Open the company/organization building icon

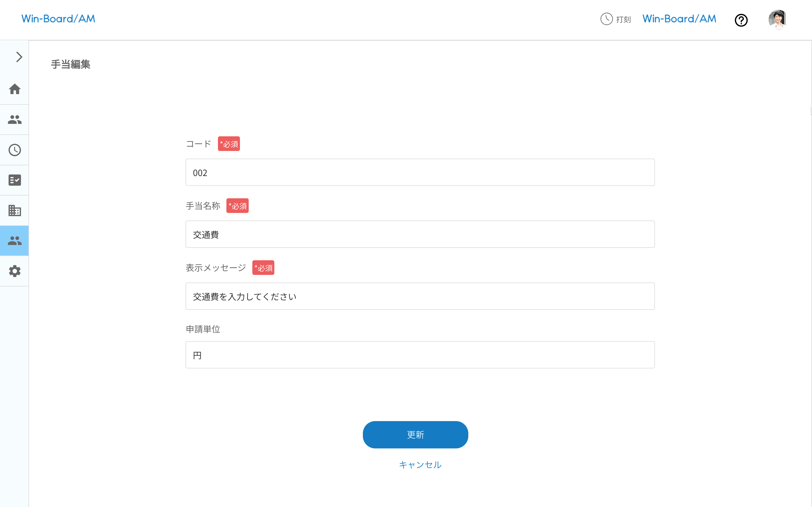[14, 210]
